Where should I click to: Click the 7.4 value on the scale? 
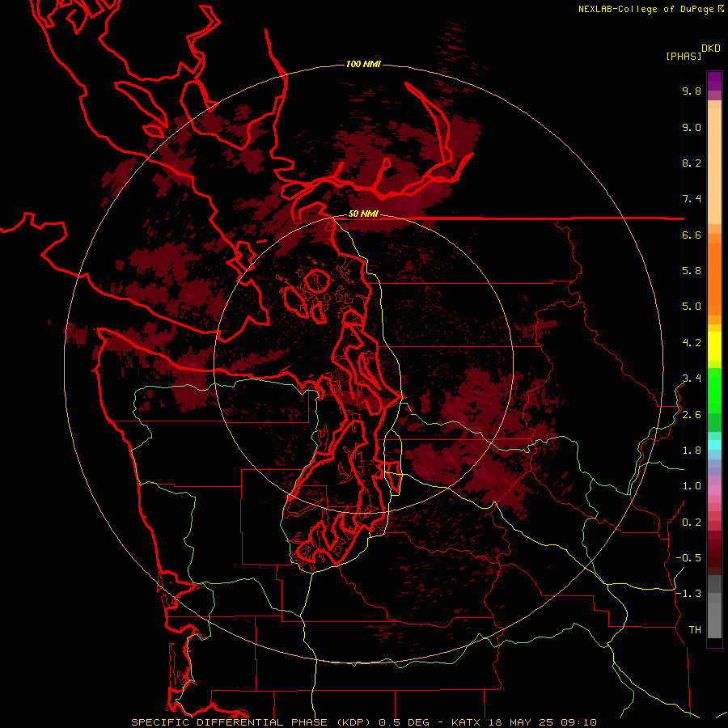[x=692, y=199]
